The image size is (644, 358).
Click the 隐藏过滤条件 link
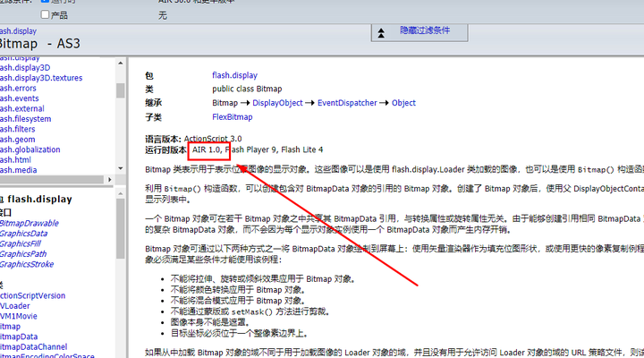[x=425, y=30]
